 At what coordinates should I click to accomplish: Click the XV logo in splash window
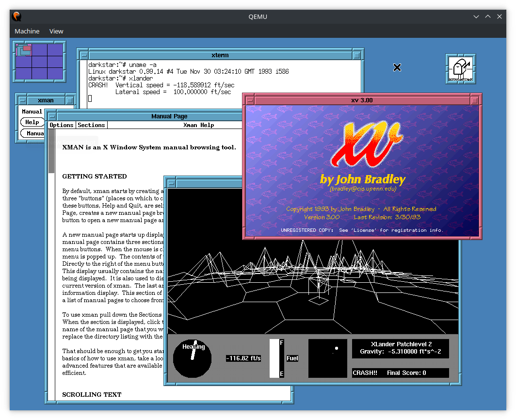[x=366, y=144]
